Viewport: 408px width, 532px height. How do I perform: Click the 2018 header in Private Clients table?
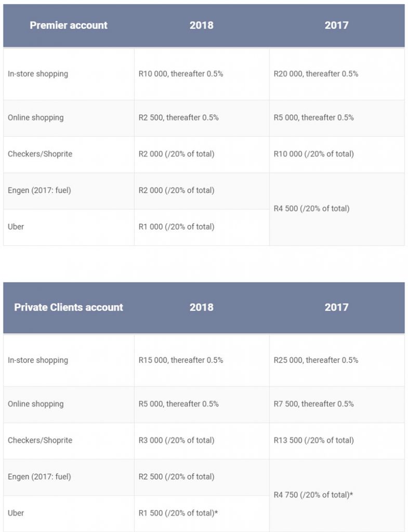coord(201,307)
